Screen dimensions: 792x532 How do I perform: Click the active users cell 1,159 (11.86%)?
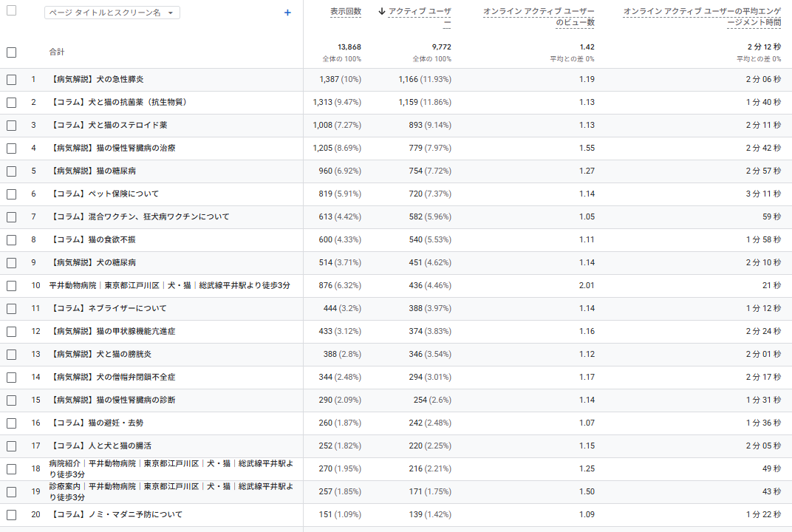tap(425, 102)
